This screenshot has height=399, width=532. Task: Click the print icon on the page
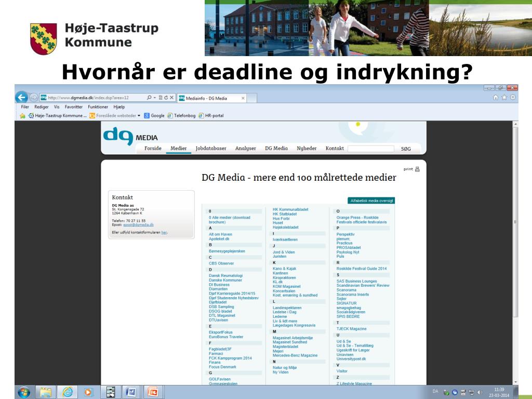click(417, 169)
